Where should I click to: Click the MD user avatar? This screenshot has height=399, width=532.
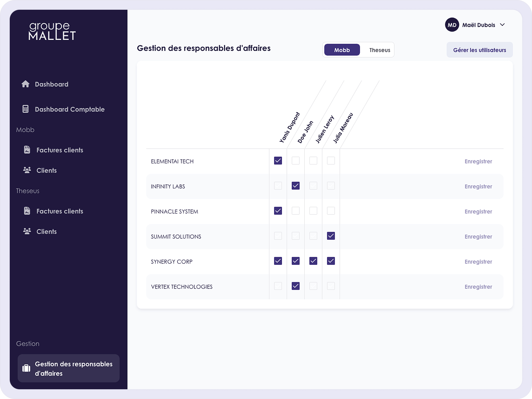pyautogui.click(x=452, y=25)
